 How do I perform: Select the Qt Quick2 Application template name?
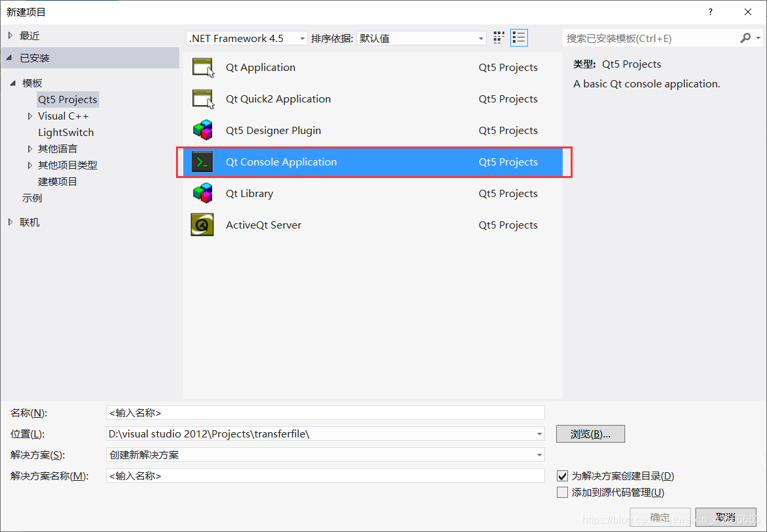click(278, 99)
